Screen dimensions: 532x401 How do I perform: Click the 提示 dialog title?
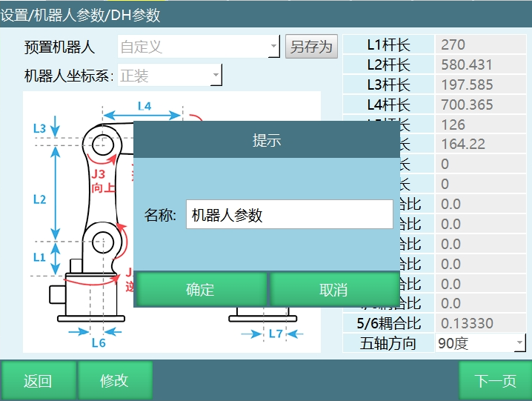tap(267, 140)
